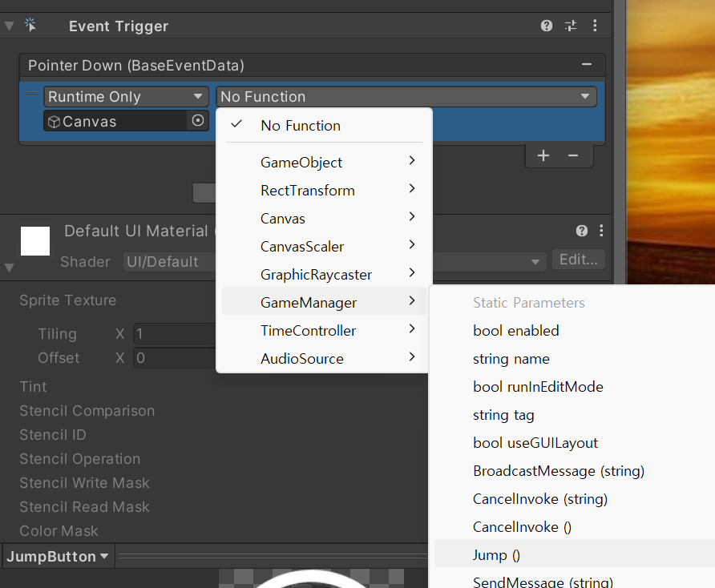Open Event Trigger three-dot options menu

pos(595,26)
